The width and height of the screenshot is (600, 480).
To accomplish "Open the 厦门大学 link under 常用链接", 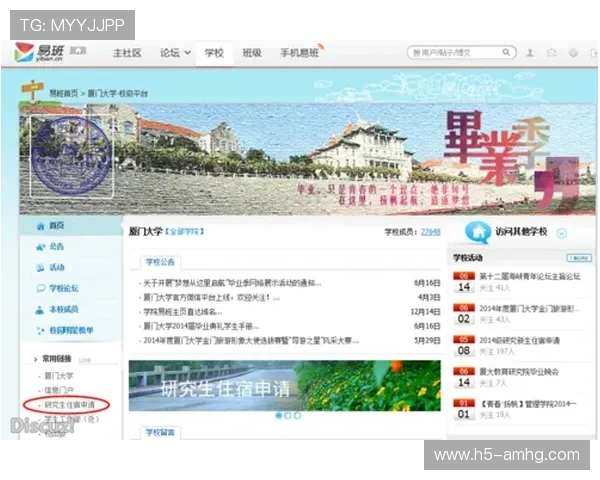I will (x=59, y=376).
